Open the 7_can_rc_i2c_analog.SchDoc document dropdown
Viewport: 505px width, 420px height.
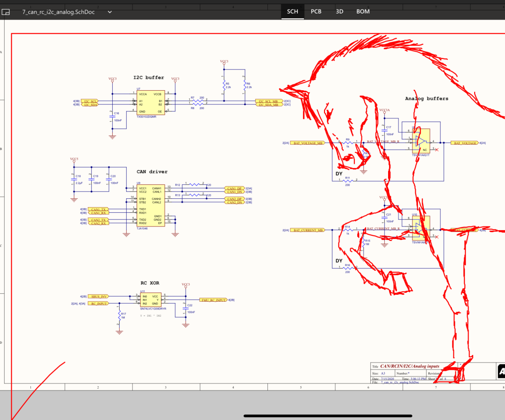[x=67, y=12]
